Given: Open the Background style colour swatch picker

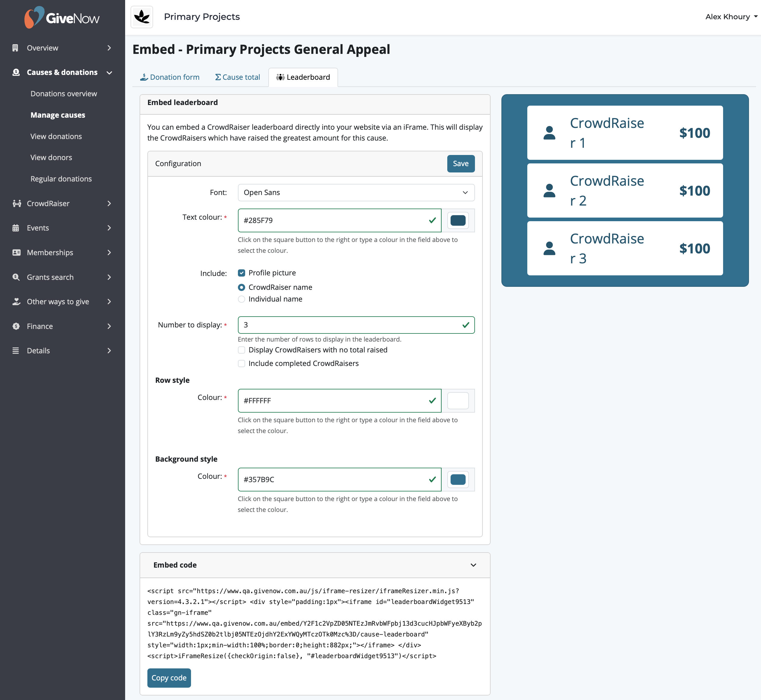Looking at the screenshot, I should tap(458, 479).
